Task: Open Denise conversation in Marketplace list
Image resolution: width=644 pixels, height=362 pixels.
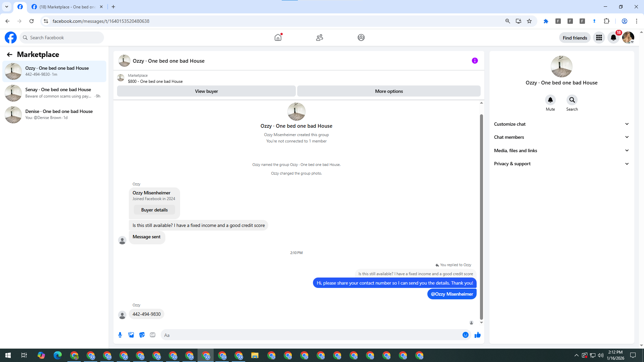Action: click(x=54, y=115)
